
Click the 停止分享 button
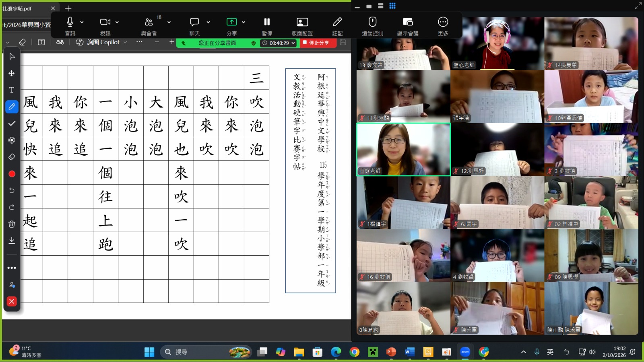(318, 43)
